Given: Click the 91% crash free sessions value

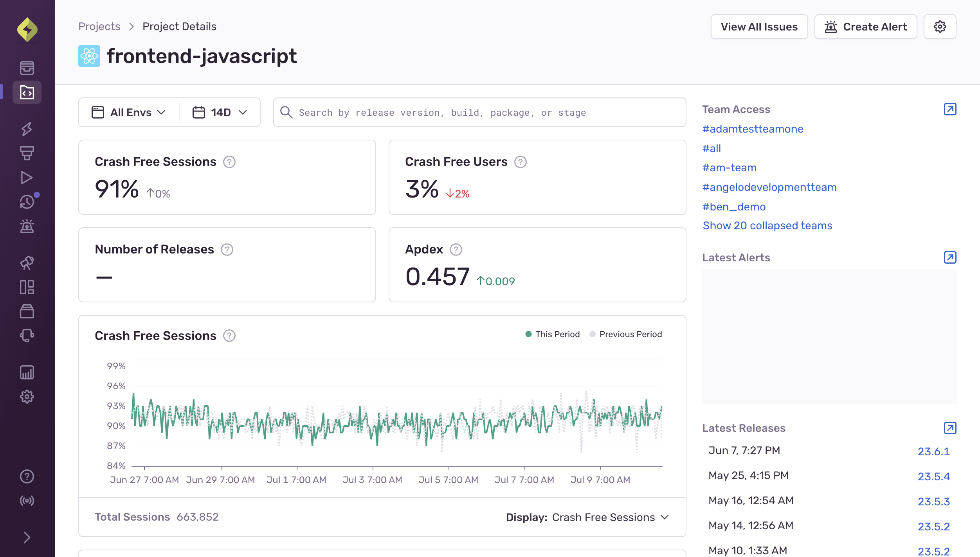Looking at the screenshot, I should tap(117, 189).
